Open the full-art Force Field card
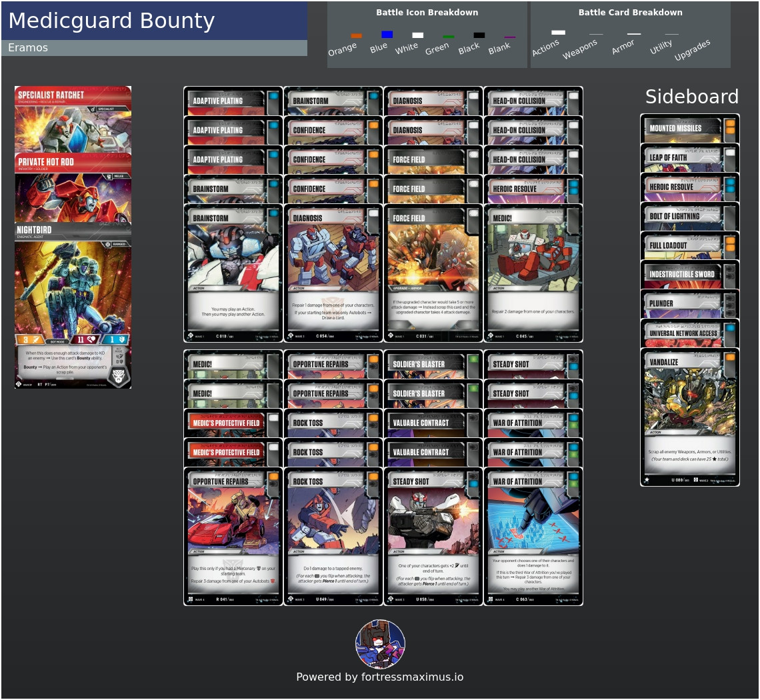760x700 pixels. pyautogui.click(x=433, y=273)
